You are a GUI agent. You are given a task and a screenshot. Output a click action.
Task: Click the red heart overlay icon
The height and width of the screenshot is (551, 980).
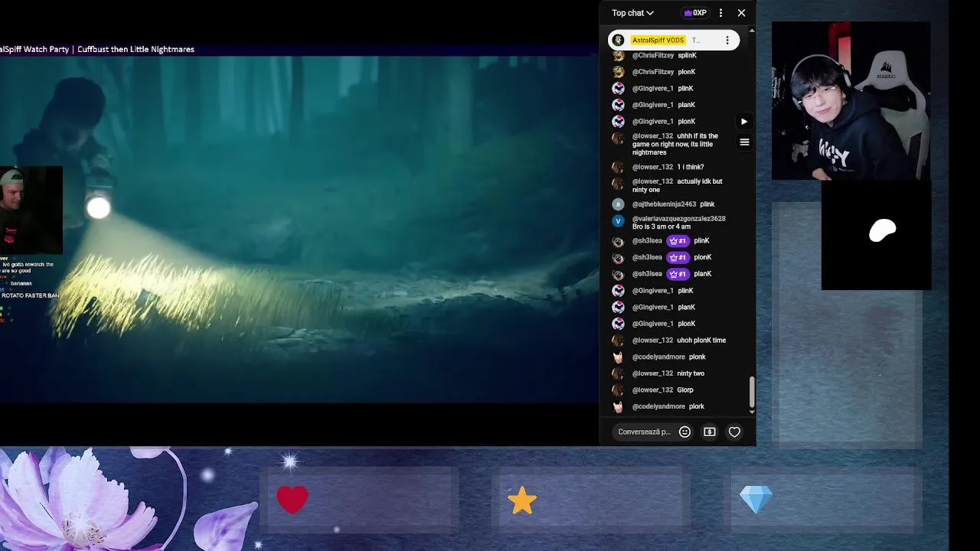(292, 500)
